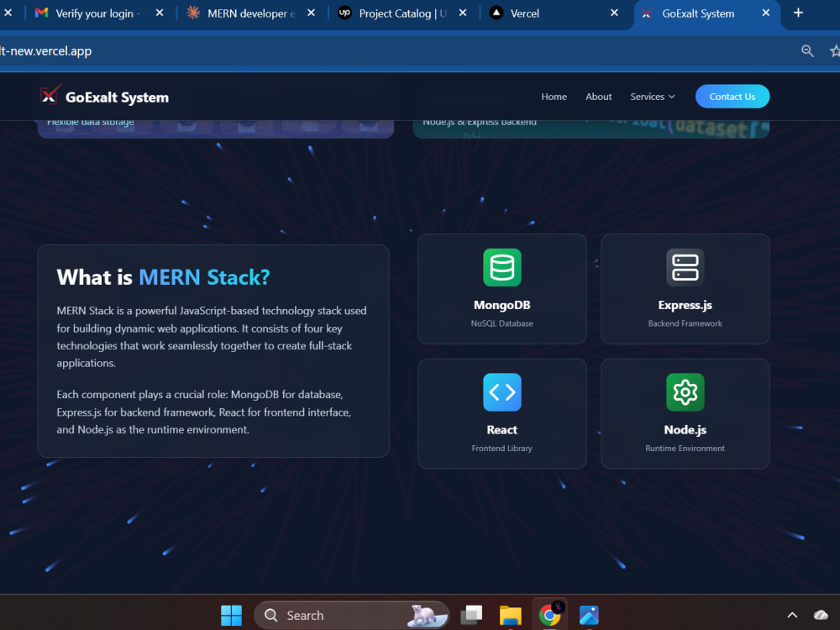Viewport: 840px width, 630px height.
Task: Close the MERN developer tab
Action: click(311, 13)
